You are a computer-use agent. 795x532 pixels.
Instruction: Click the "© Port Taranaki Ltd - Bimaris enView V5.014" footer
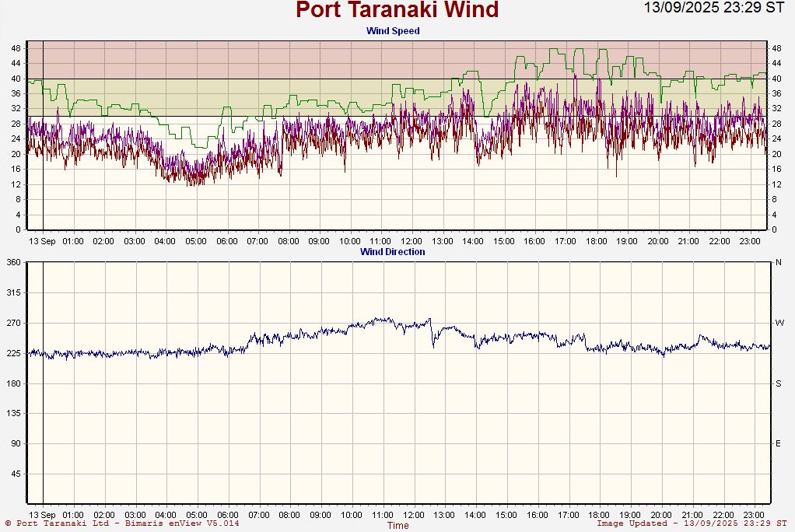pyautogui.click(x=122, y=523)
